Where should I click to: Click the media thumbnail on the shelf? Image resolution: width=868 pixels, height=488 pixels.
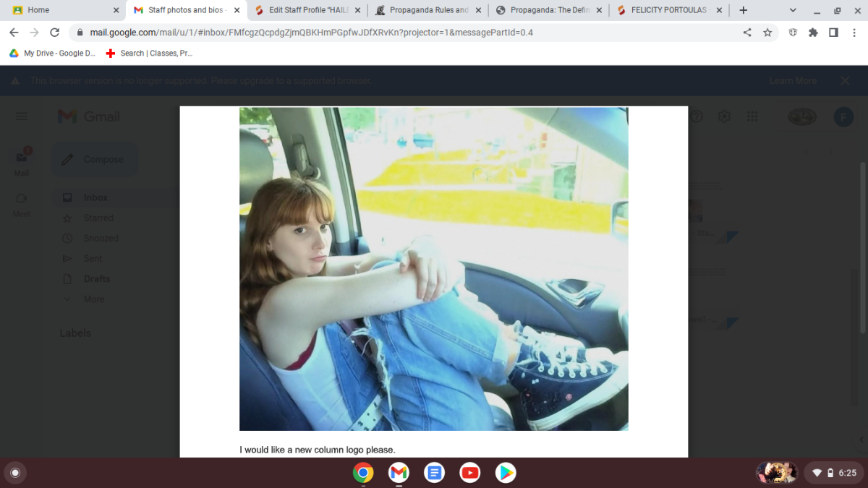(776, 473)
